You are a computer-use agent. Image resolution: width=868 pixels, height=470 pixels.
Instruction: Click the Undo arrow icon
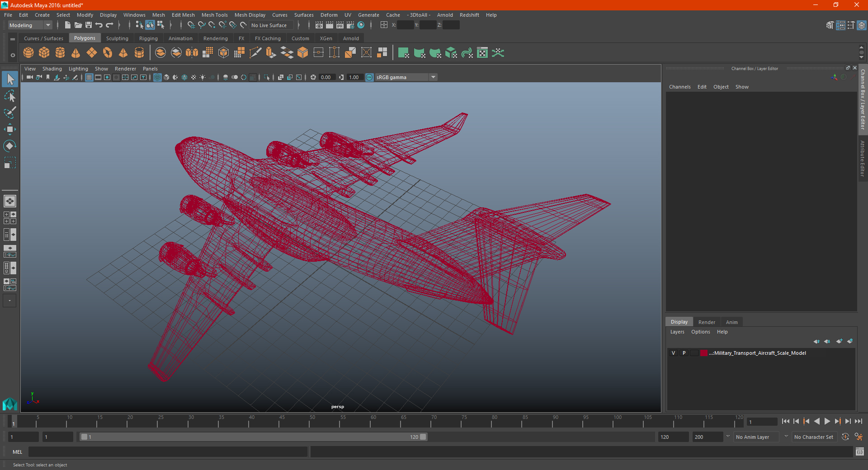[99, 25]
